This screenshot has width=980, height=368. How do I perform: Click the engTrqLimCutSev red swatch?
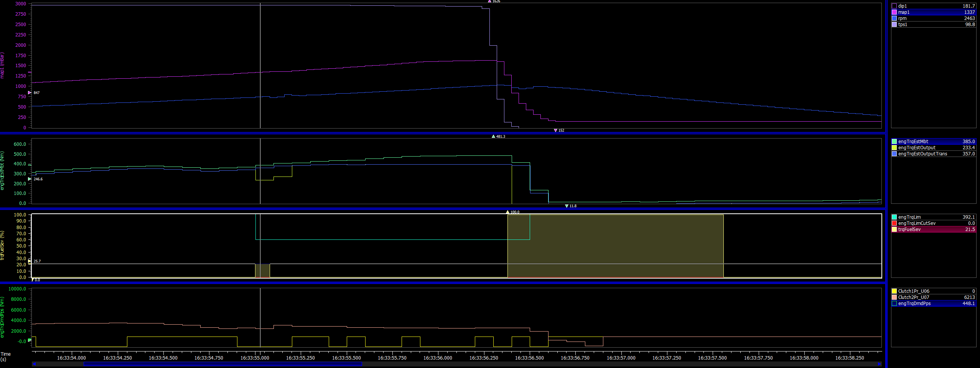click(x=894, y=223)
